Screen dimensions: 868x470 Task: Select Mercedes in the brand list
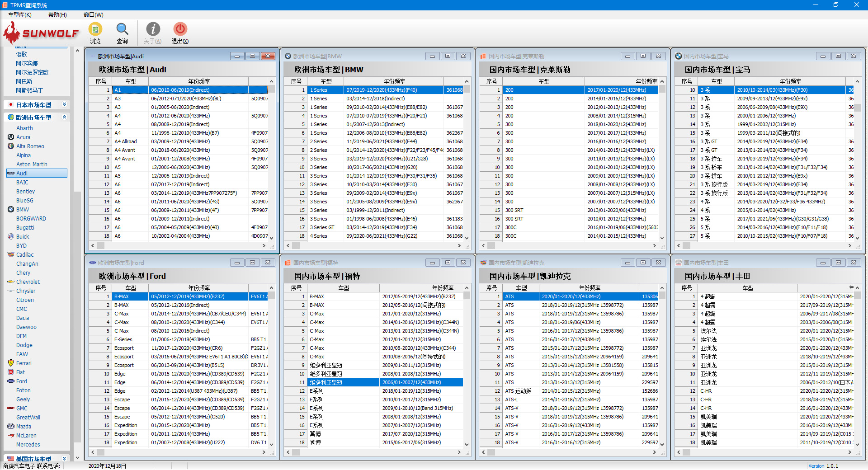[28, 444]
